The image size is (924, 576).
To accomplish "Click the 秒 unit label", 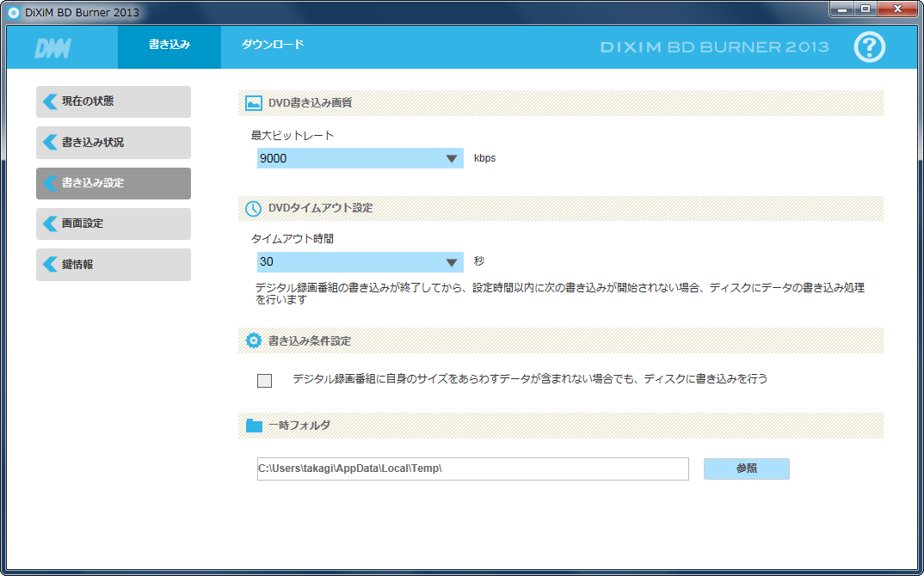I will 479,260.
